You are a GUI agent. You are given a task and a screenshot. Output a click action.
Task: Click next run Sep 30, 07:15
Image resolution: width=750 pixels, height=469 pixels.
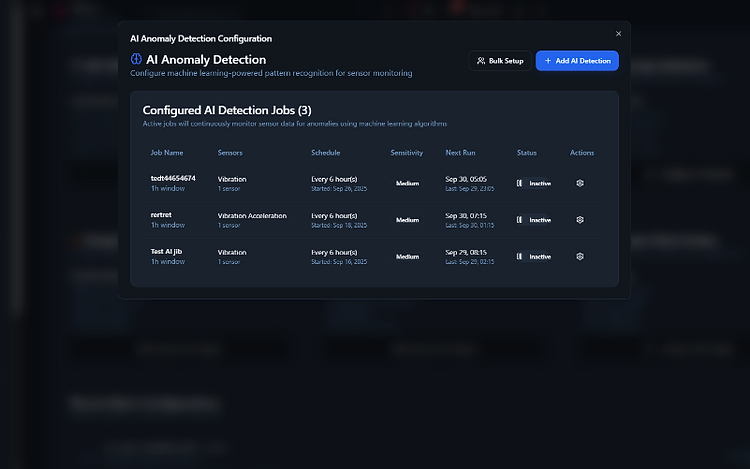point(466,216)
